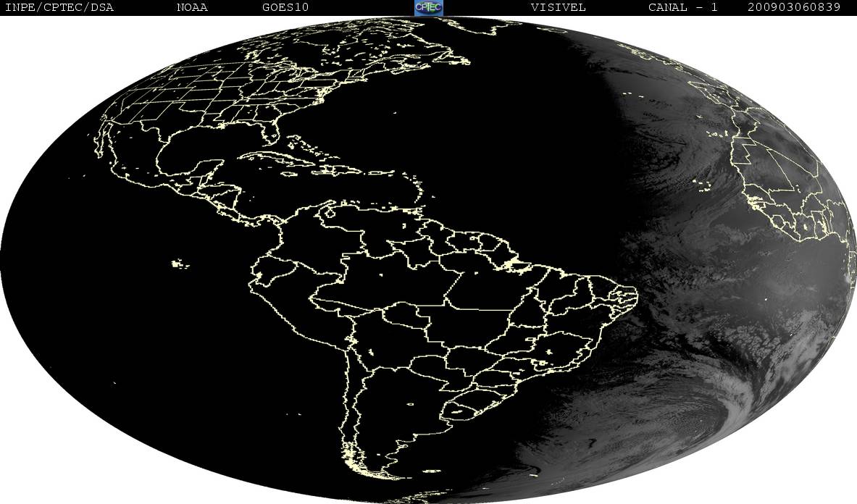Click the GOES10 satellite label
This screenshot has height=504, width=857.
[x=285, y=8]
